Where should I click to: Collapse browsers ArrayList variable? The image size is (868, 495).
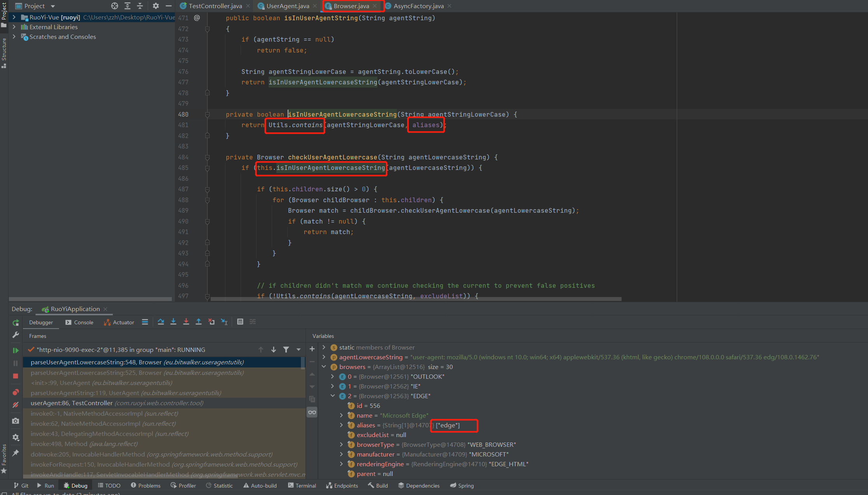click(324, 367)
